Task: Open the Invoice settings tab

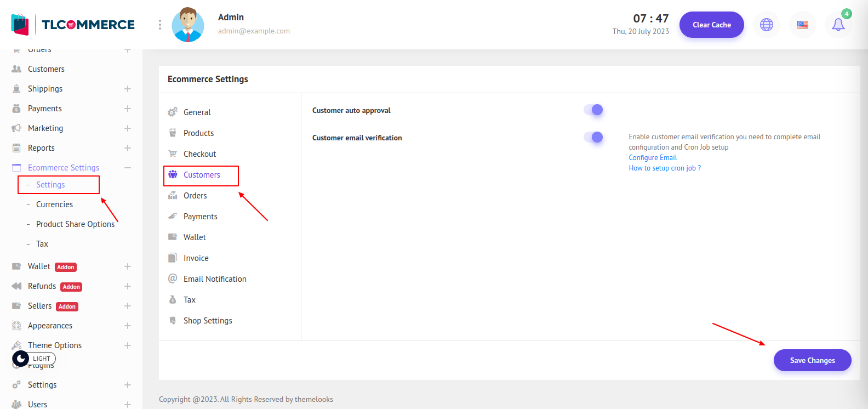Action: pos(196,258)
